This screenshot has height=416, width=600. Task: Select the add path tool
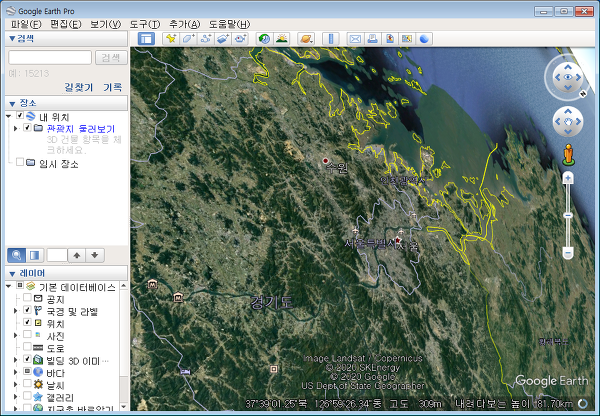[x=206, y=39]
